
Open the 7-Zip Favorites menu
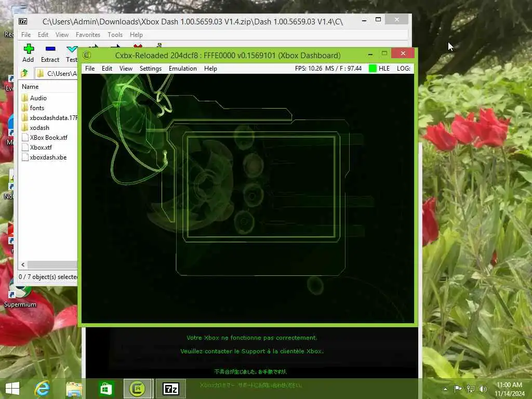[x=88, y=35]
